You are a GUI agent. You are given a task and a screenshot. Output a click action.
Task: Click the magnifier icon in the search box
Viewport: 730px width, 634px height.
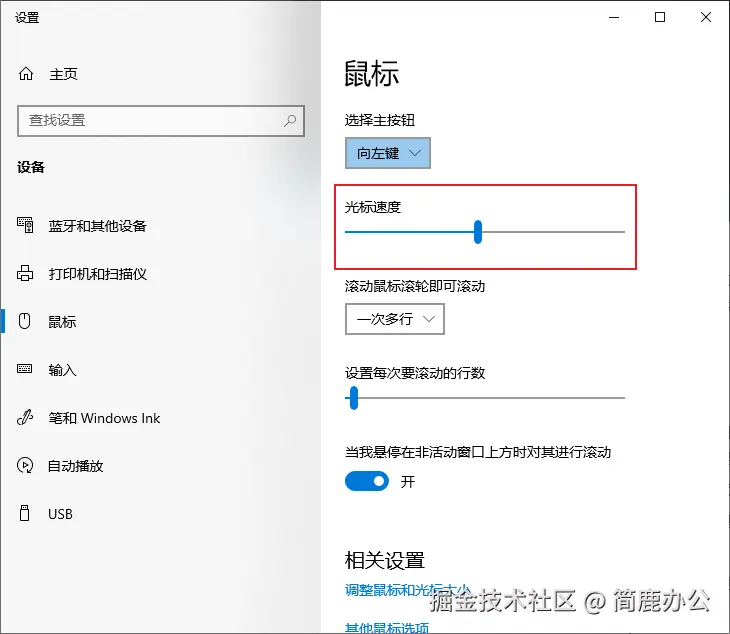pyautogui.click(x=290, y=121)
